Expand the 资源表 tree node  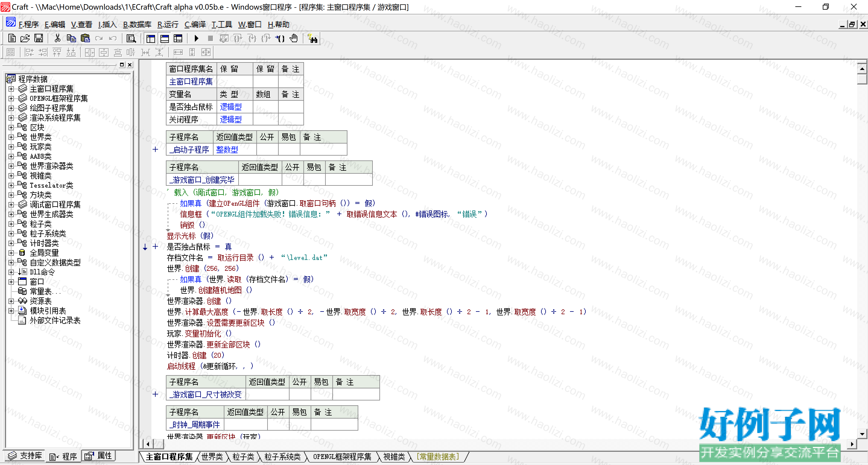(x=11, y=301)
